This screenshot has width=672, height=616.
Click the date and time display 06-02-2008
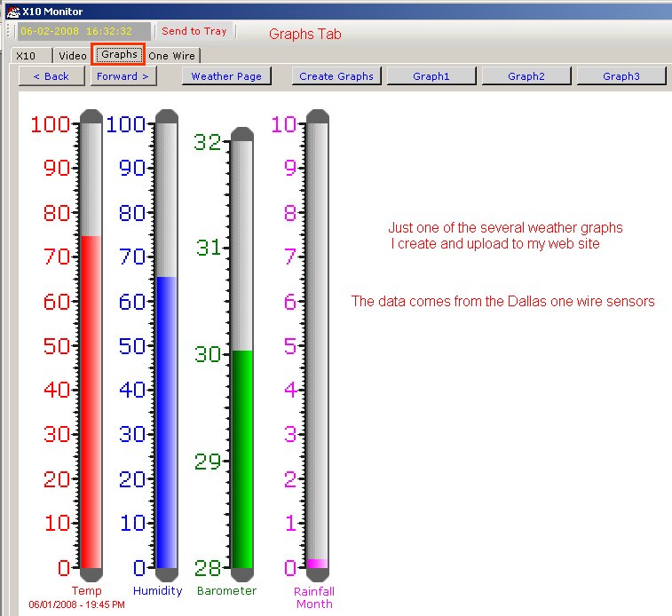point(83,31)
